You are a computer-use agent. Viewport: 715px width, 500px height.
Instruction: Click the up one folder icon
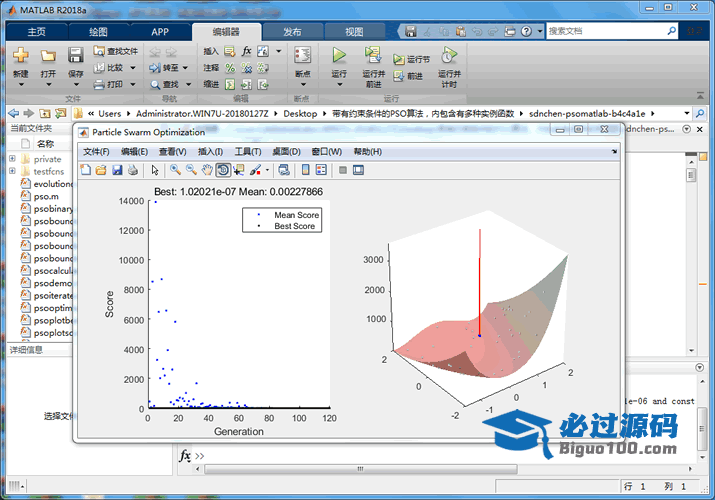coord(44,113)
